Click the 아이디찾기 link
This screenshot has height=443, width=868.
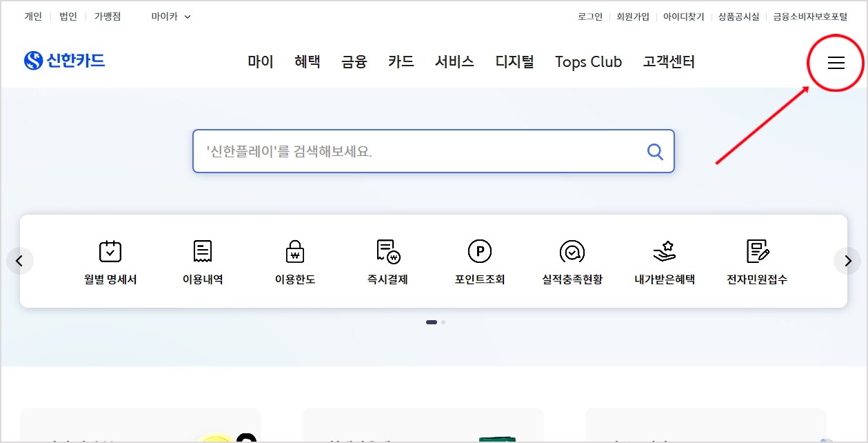684,17
